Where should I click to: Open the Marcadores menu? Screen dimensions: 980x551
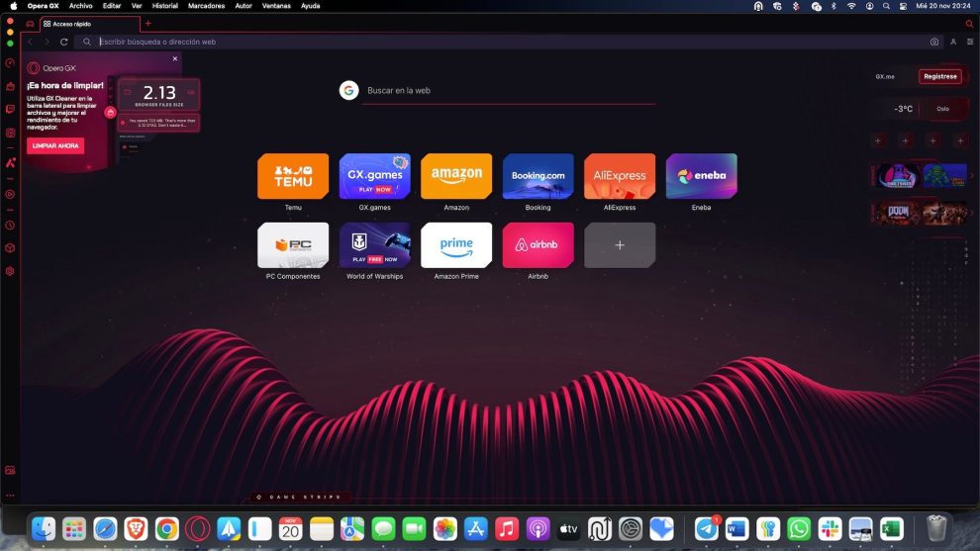coord(206,6)
